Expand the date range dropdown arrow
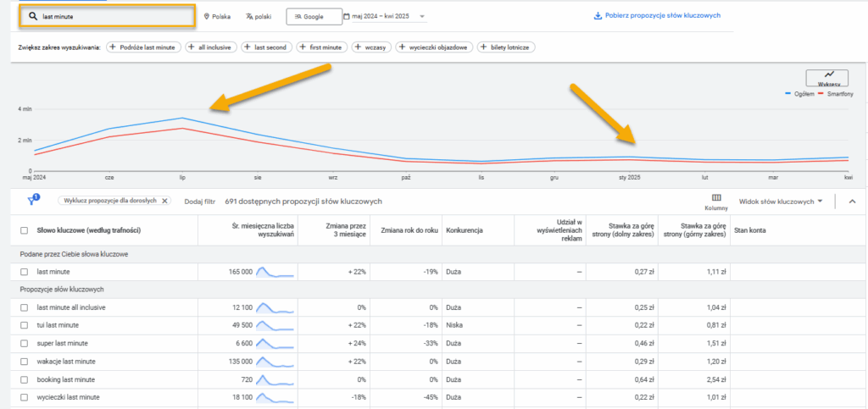The image size is (868, 409). pyautogui.click(x=422, y=16)
